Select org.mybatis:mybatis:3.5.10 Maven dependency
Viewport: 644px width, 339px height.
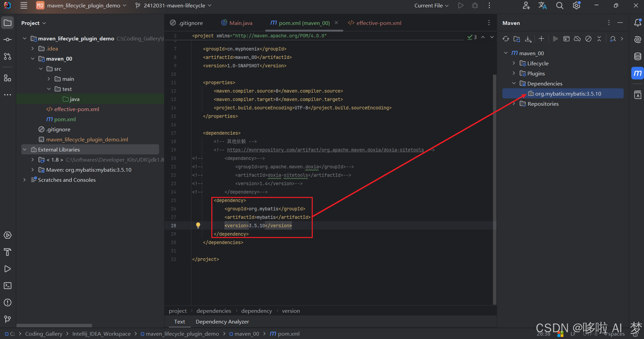(x=563, y=94)
